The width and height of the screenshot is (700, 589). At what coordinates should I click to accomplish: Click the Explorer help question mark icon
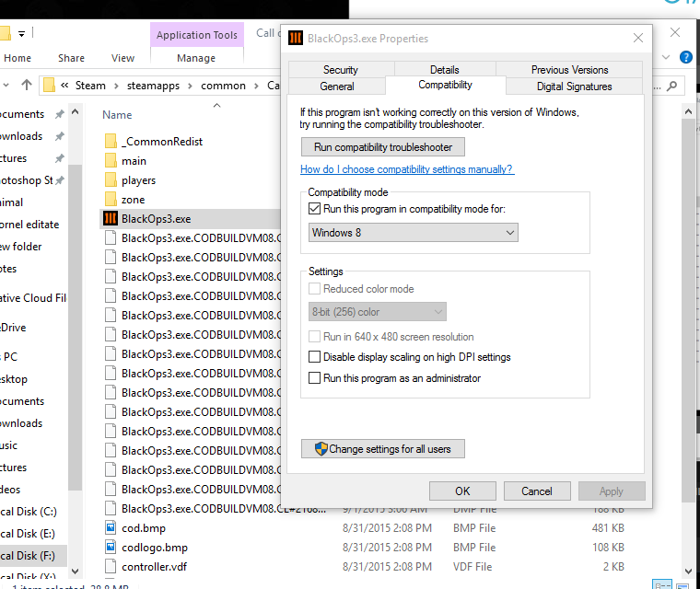pyautogui.click(x=685, y=57)
